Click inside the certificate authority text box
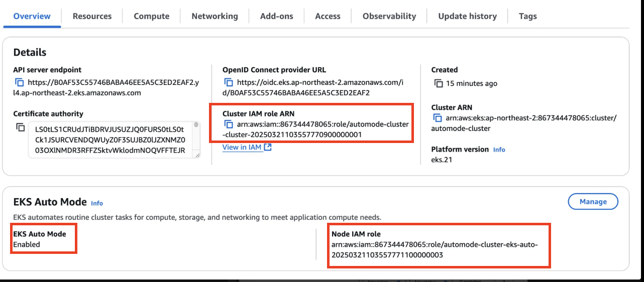 [x=111, y=140]
